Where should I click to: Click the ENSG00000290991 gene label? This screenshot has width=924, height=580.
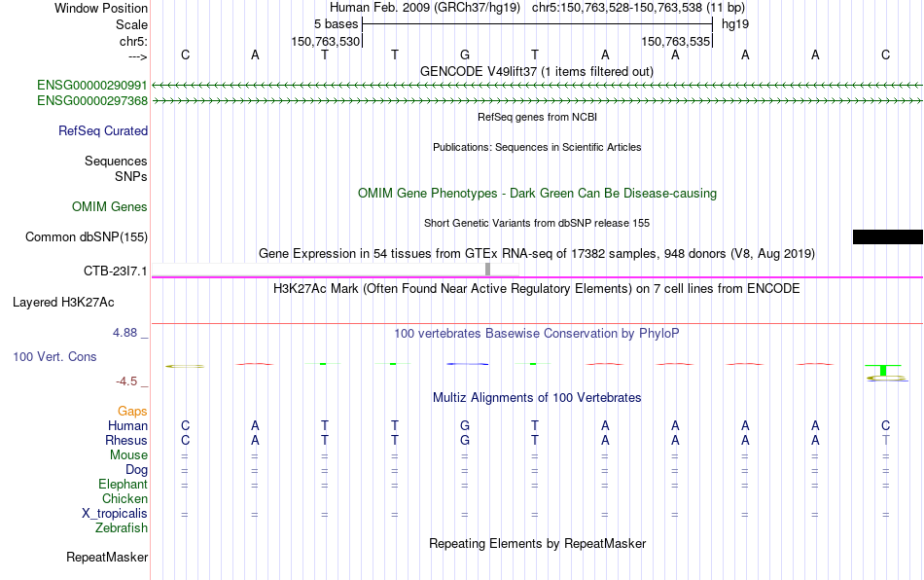point(92,86)
